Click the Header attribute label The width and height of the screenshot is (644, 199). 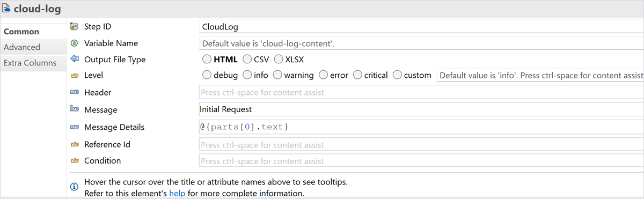[98, 92]
